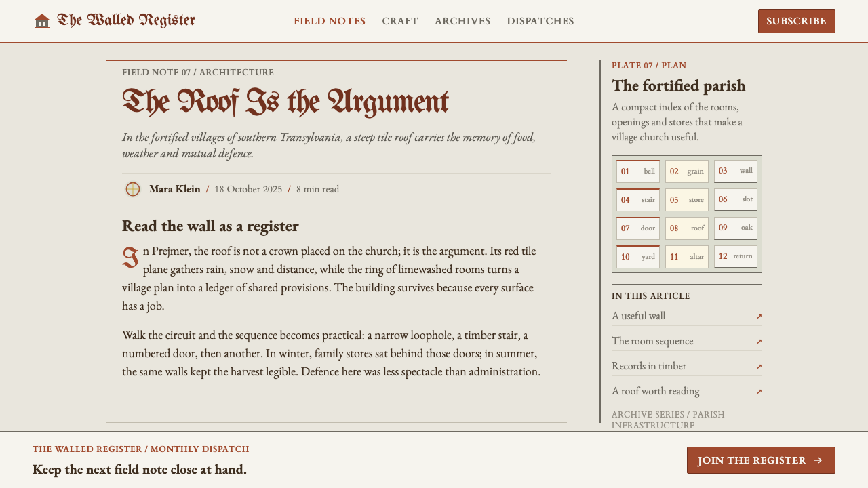This screenshot has height=488, width=868.
Task: Click the Archive Series / Parish Infrastructure label
Action: (x=668, y=420)
